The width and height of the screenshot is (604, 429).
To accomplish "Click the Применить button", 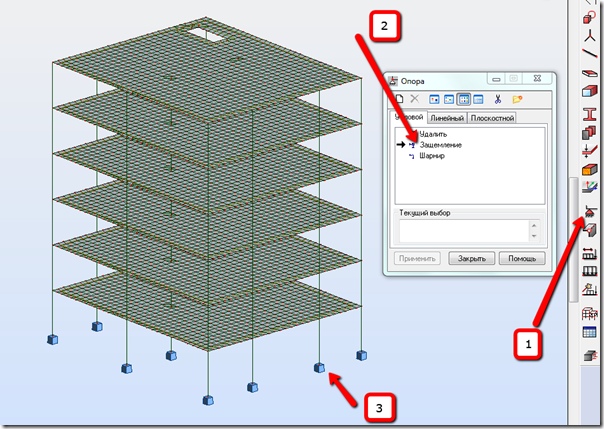I will 417,258.
